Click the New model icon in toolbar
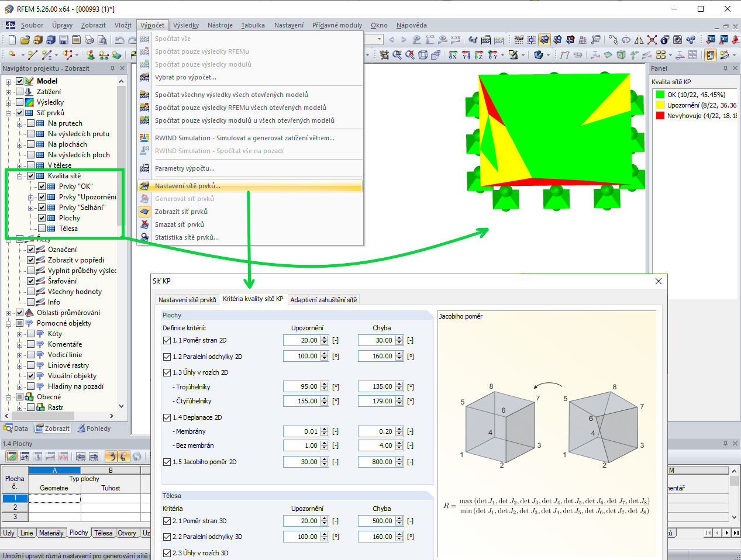The width and height of the screenshot is (741, 560). 12,40
